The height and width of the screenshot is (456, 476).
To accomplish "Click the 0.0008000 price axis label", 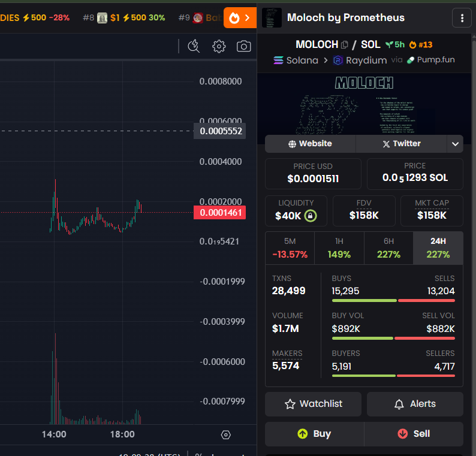I will (x=221, y=81).
